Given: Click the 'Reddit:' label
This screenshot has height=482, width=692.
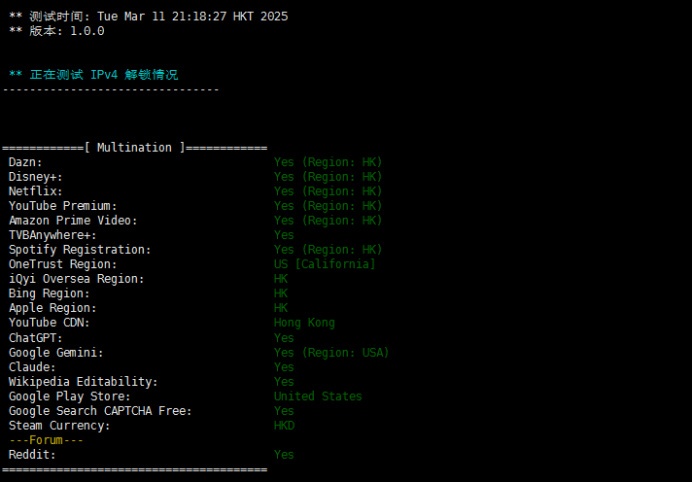Looking at the screenshot, I should tap(32, 454).
